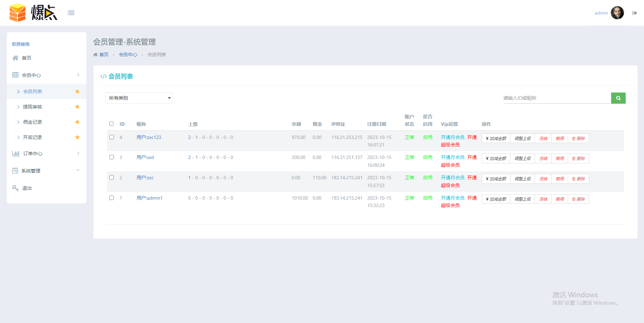Screen dimensions: 644x323
Task: Open profile link 用户:zxc123
Action: pyautogui.click(x=149, y=137)
